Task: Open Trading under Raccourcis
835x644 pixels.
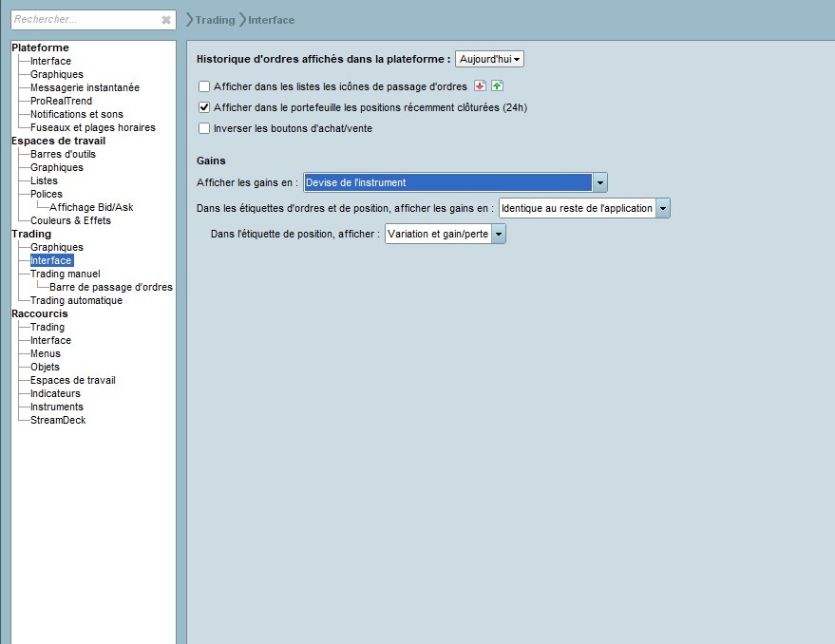Action: (x=47, y=327)
